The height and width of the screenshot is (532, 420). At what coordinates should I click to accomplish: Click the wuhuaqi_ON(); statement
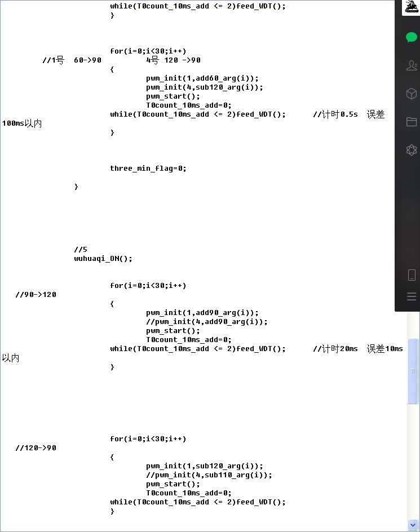103,259
